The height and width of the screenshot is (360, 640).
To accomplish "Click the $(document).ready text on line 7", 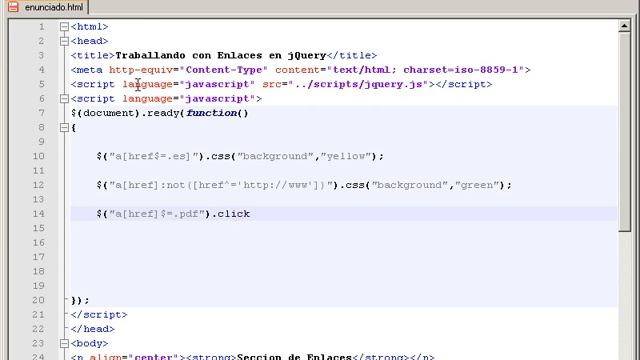I will pyautogui.click(x=125, y=113).
